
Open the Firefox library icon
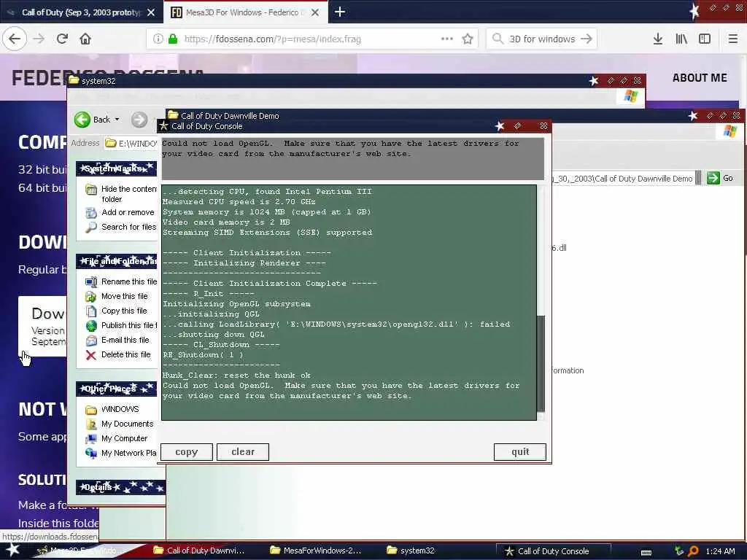[681, 39]
